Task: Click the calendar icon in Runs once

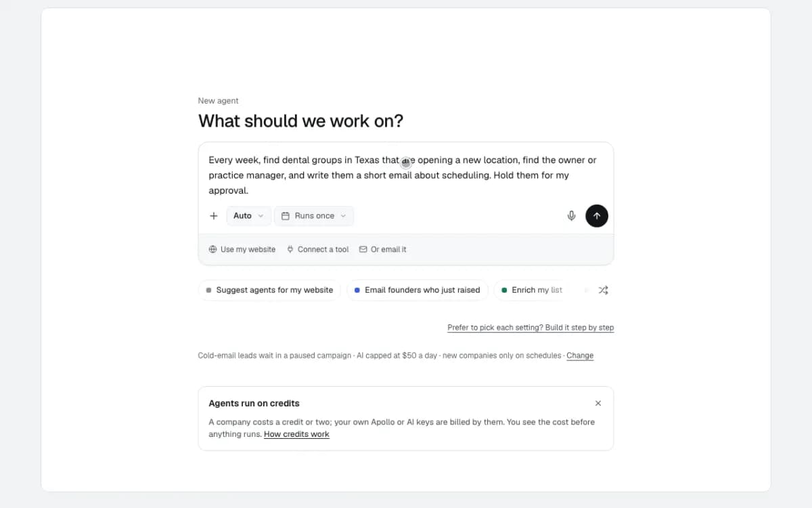Action: [286, 216]
